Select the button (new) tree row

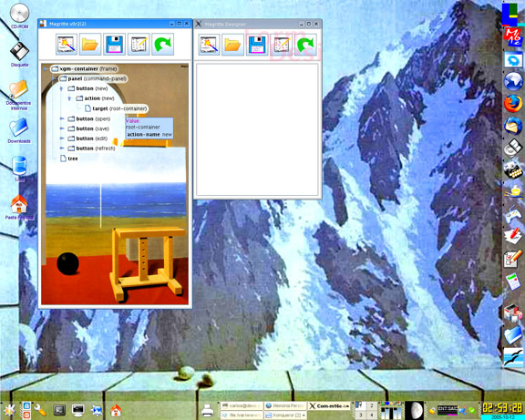coord(88,88)
